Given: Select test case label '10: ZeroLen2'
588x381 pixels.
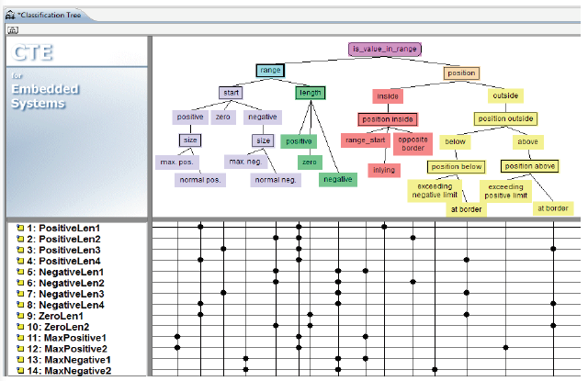Looking at the screenshot, I should click(58, 327).
